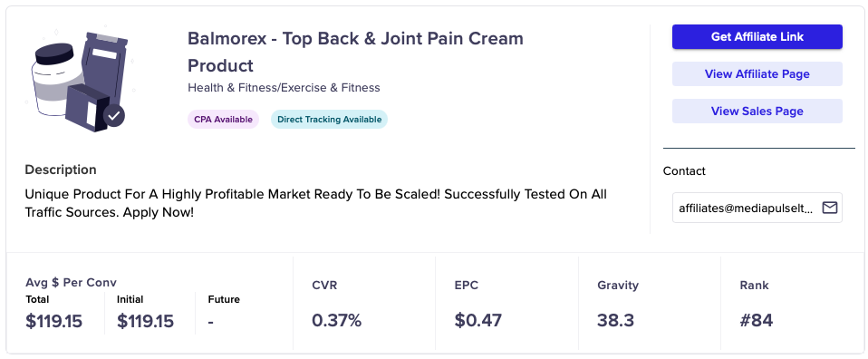868x359 pixels.
Task: Click the Balmorex product title
Action: pyautogui.click(x=355, y=52)
